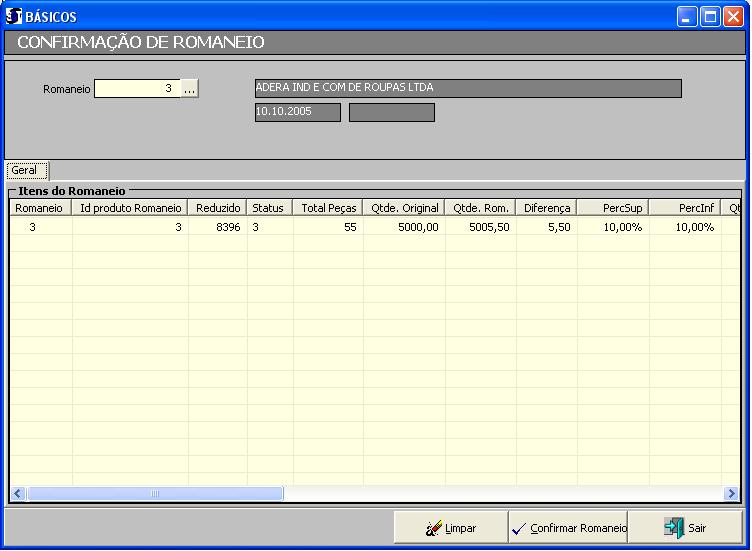This screenshot has height=551, width=752.
Task: Maximize the BÁSICOS window
Action: click(709, 16)
